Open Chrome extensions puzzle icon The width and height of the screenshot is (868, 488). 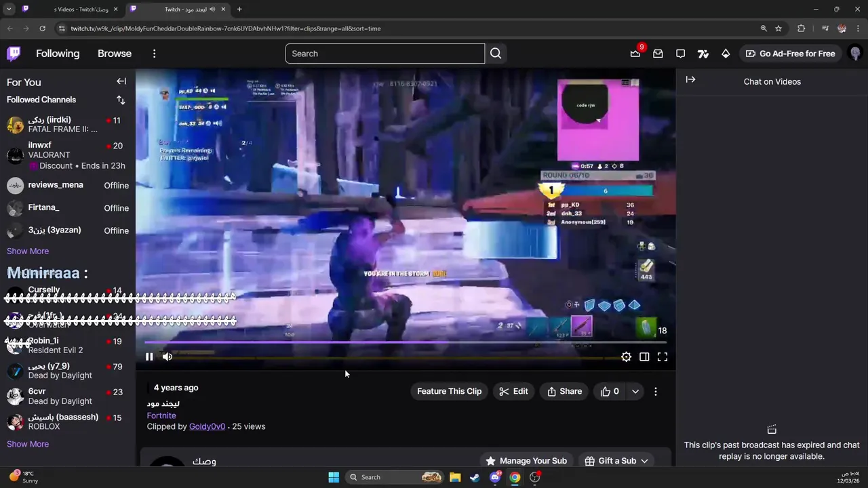click(802, 28)
